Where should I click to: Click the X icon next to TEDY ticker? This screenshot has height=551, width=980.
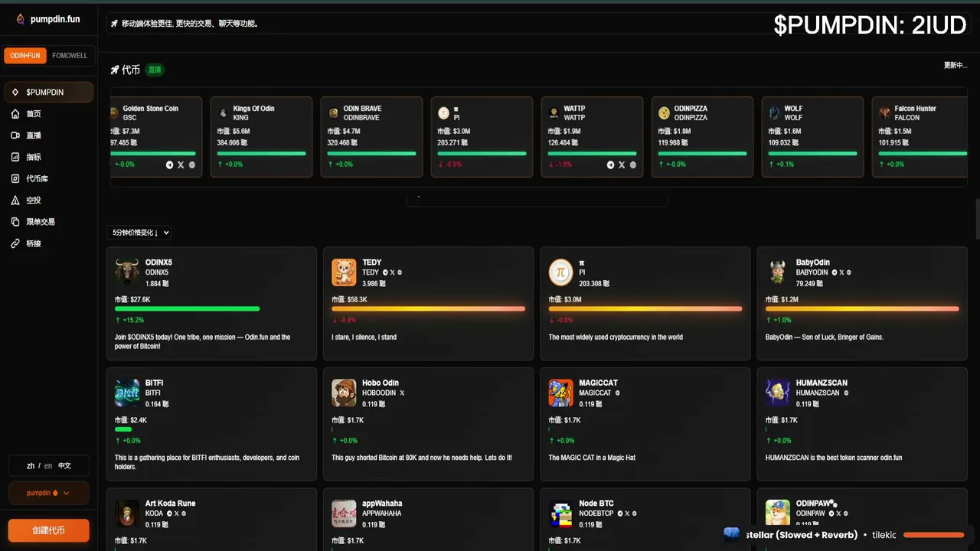pos(392,272)
